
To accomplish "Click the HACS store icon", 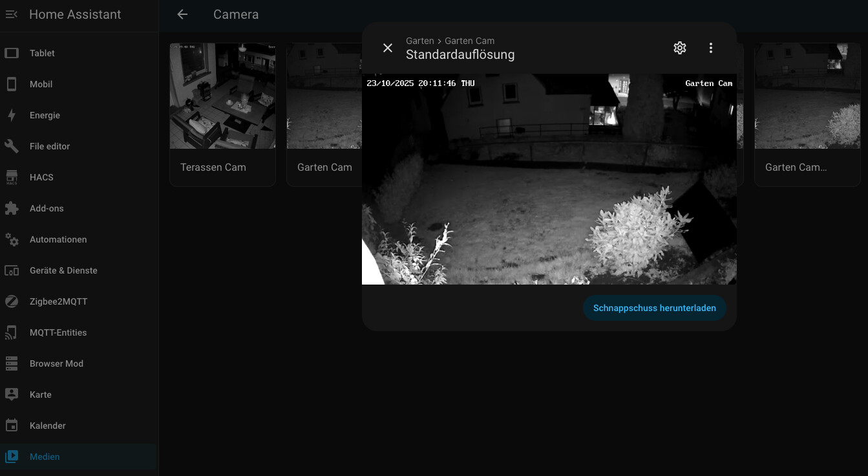I will (12, 177).
